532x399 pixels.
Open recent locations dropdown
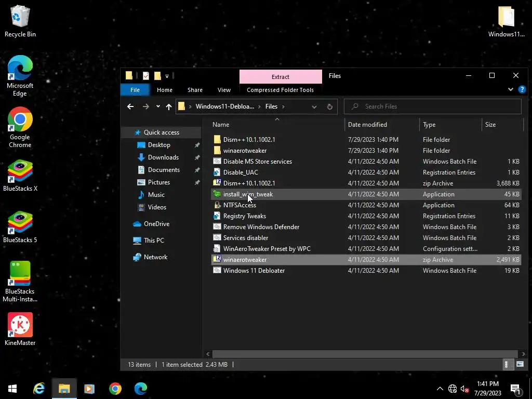(158, 107)
